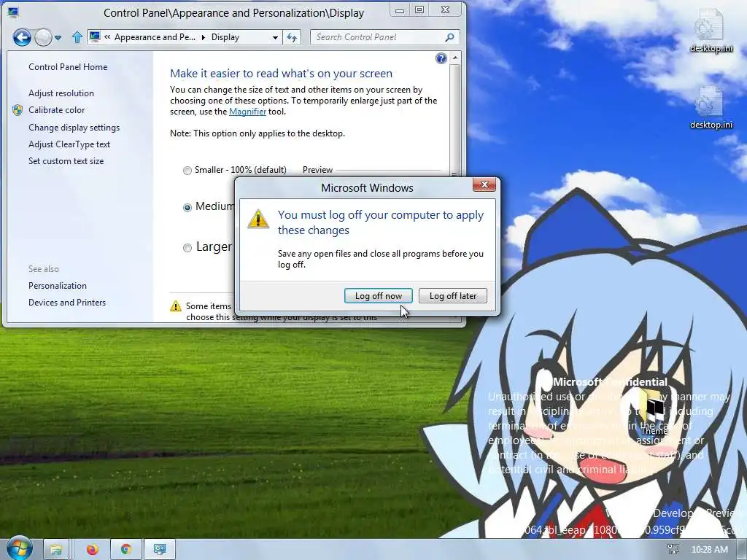Image resolution: width=747 pixels, height=560 pixels.
Task: Open Set custom text size link
Action: click(x=66, y=161)
